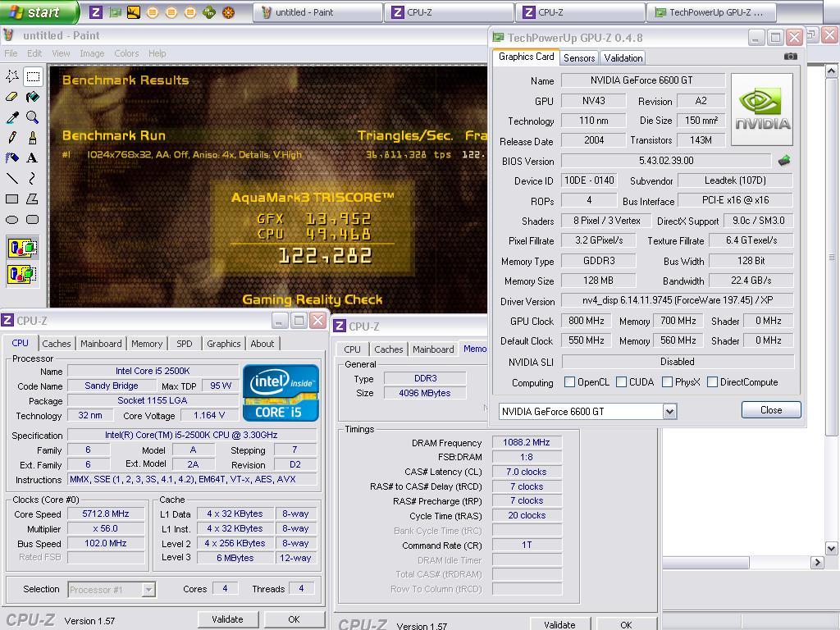Click the NVIDIA logo in GPU-Z
Screen dimensions: 840x630
[x=762, y=109]
